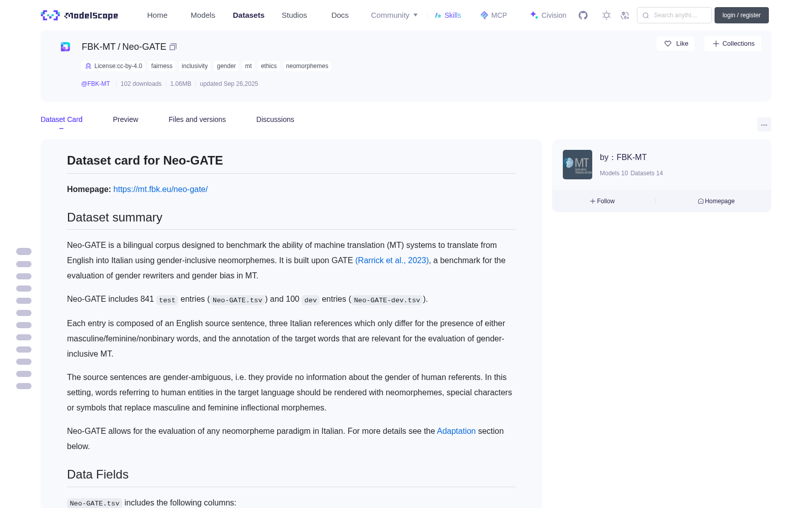
Task: Open the ModelScope logo home link
Action: (79, 15)
